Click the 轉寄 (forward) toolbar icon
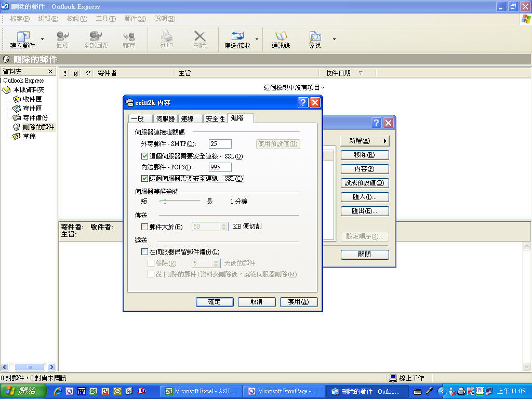Image resolution: width=532 pixels, height=399 pixels. click(129, 39)
